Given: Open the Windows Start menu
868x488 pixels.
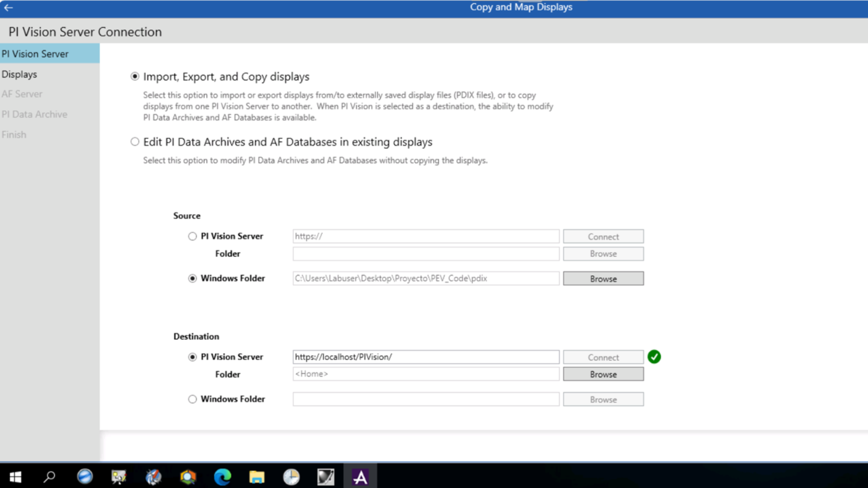Looking at the screenshot, I should click(15, 477).
